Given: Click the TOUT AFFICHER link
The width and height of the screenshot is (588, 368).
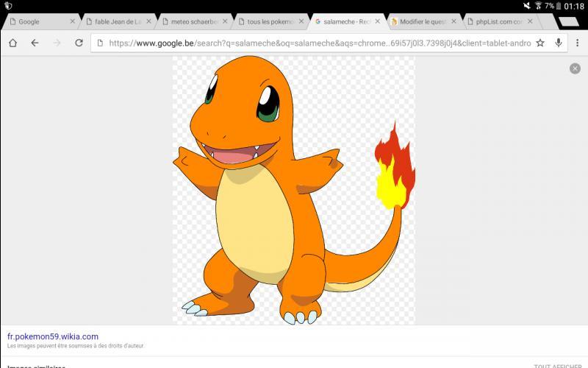Looking at the screenshot, I should pos(558,366).
